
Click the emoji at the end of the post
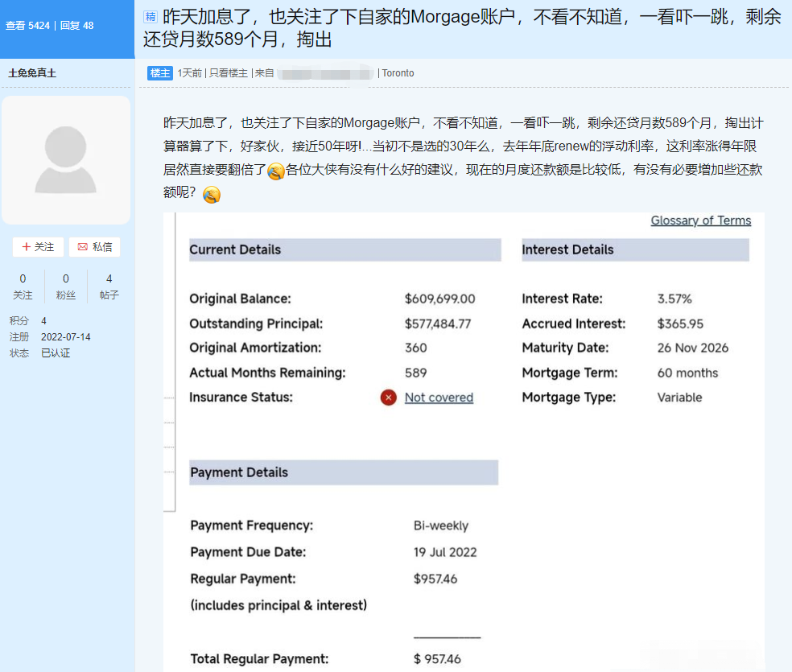212,195
